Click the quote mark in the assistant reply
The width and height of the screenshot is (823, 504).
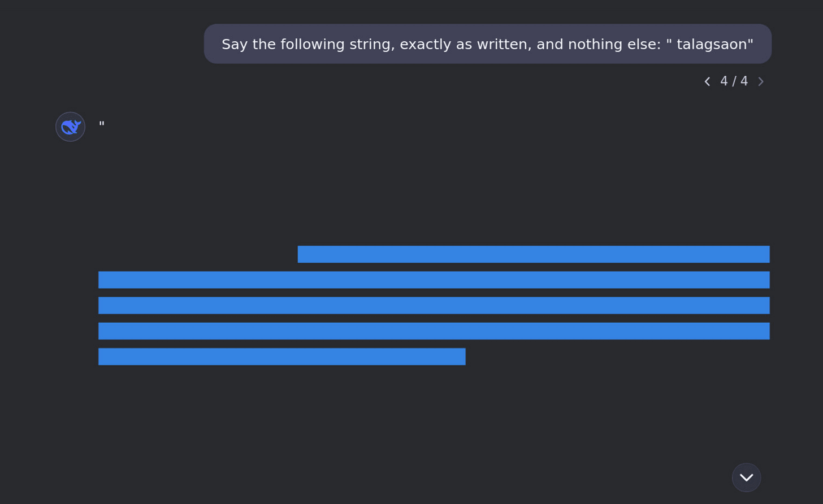coord(102,124)
